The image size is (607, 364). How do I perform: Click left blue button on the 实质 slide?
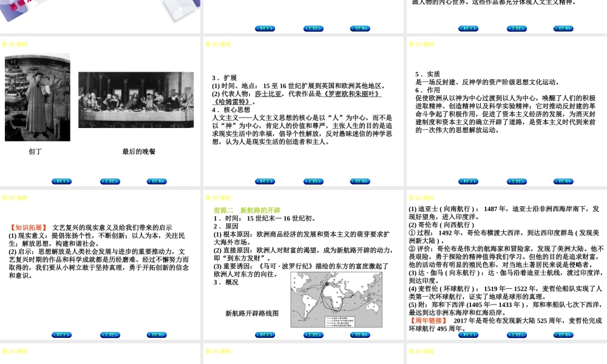468,181
